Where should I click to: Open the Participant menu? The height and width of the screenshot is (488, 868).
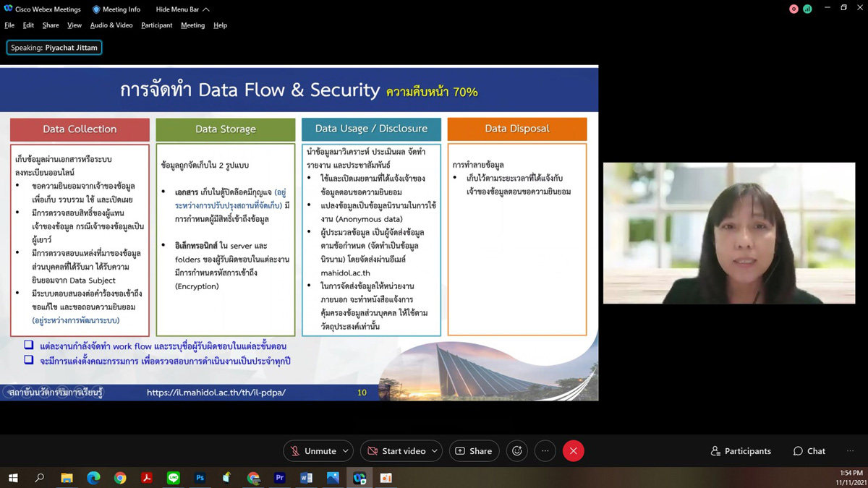156,25
